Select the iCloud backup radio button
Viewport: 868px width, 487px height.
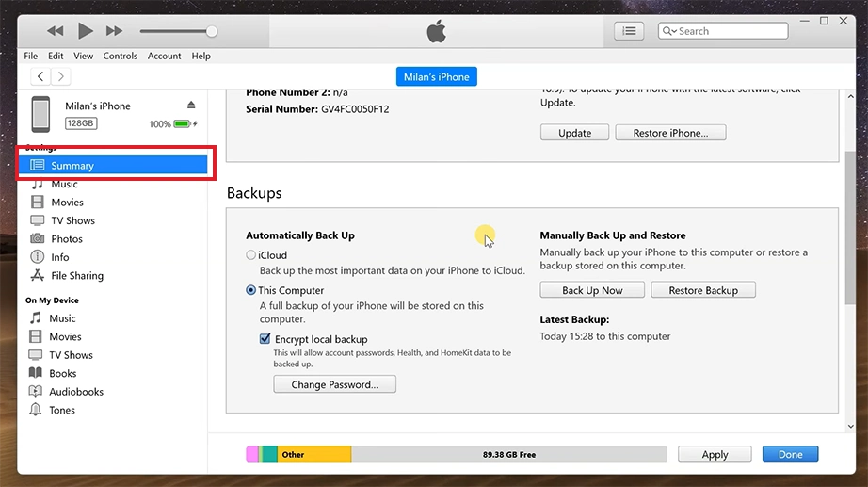[250, 255]
